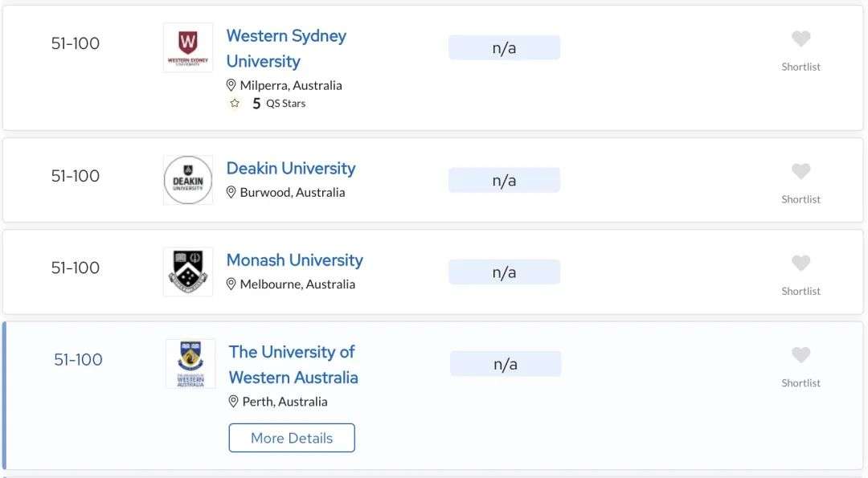Click location pin beside Melbourne, Australia
868x478 pixels.
coord(231,284)
